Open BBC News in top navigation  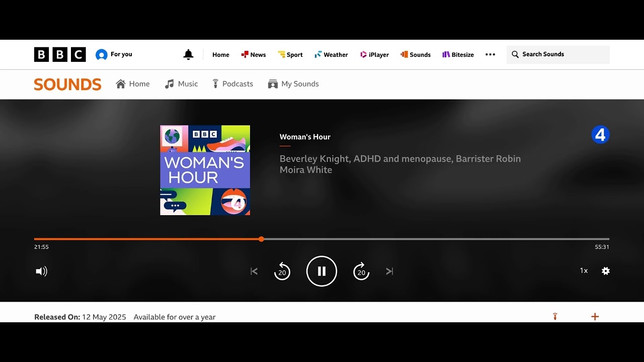[x=254, y=55]
